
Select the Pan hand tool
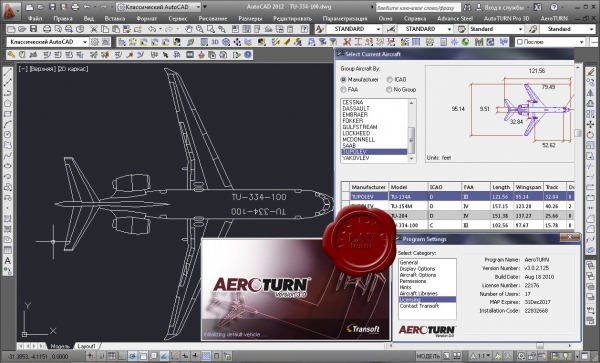click(189, 29)
